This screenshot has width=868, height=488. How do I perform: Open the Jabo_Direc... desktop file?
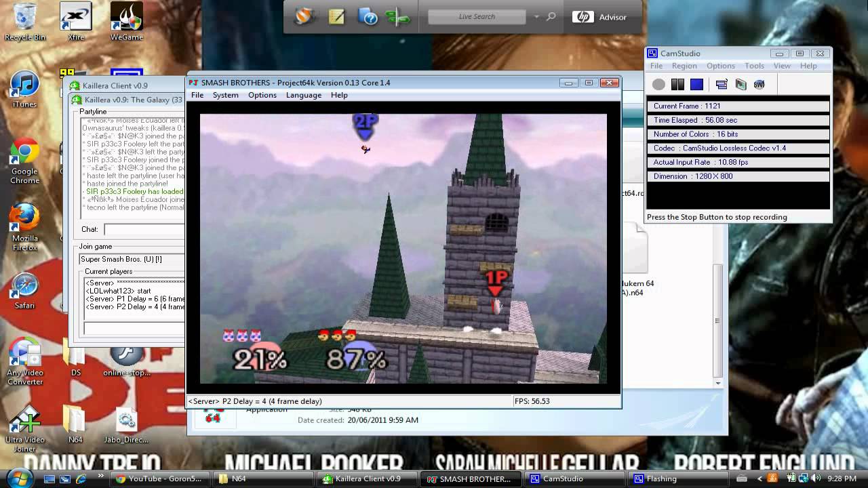127,425
